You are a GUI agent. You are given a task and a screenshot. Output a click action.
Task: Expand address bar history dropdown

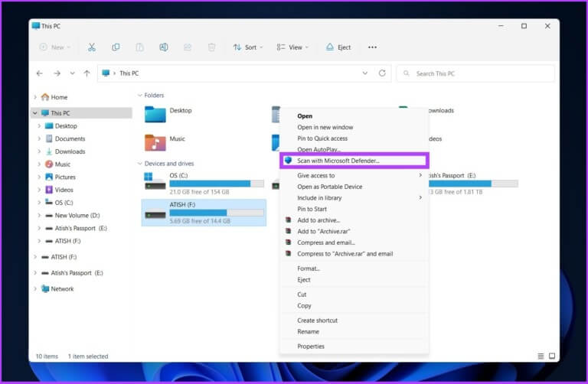(365, 73)
